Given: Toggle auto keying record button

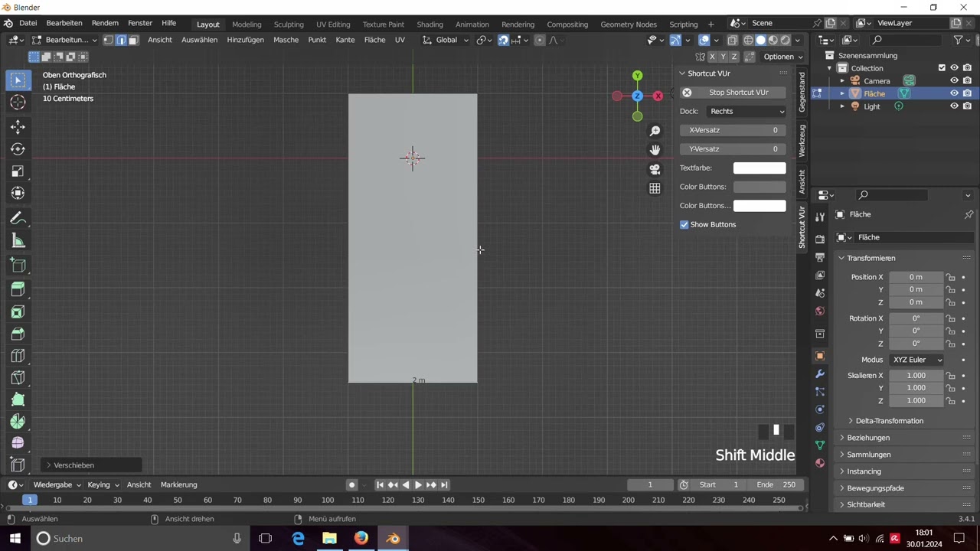Looking at the screenshot, I should point(352,484).
